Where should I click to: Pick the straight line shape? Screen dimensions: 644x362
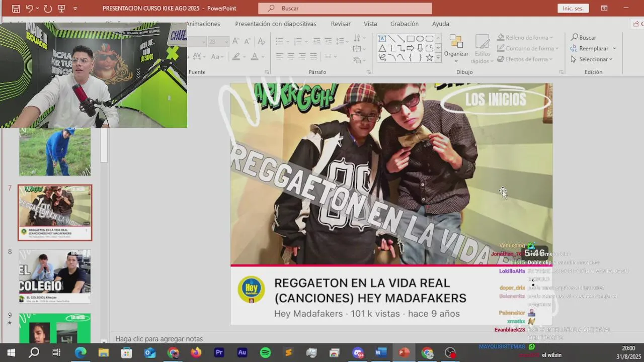(391, 39)
